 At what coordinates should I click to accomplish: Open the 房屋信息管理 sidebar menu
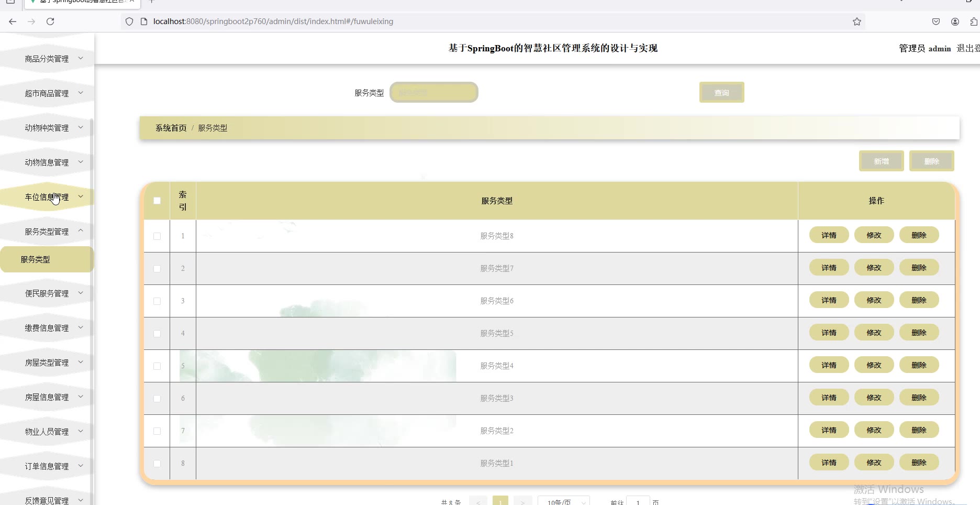tap(47, 397)
